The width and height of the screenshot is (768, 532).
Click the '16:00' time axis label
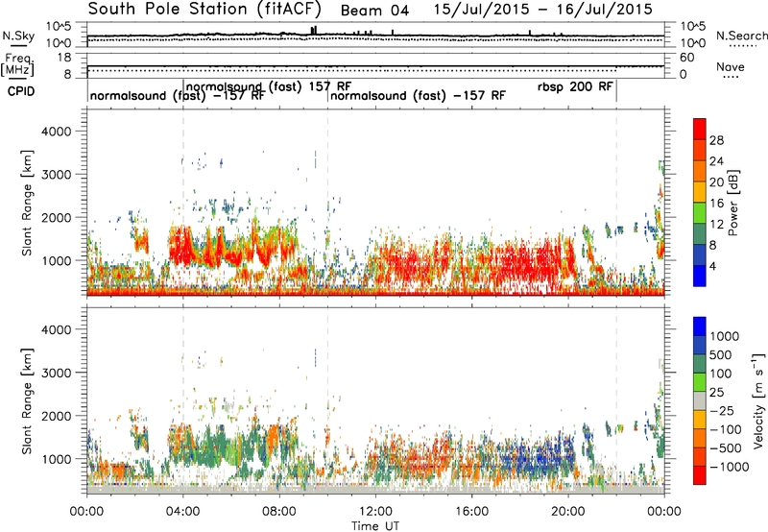471,512
